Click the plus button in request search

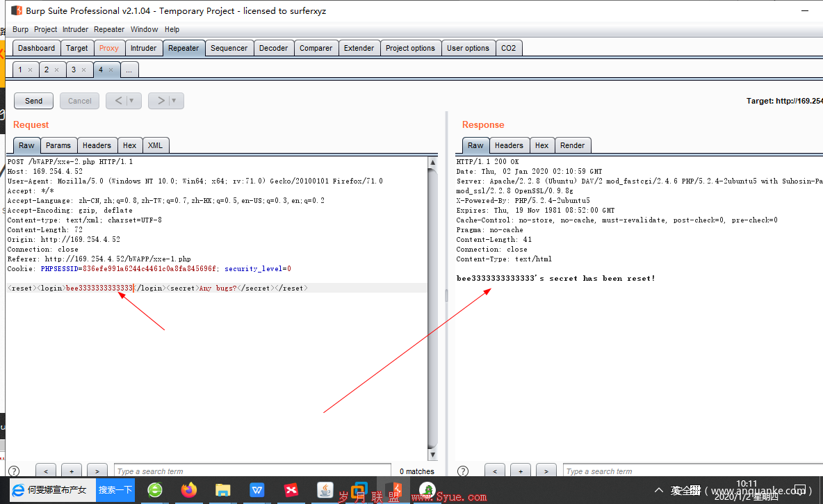[x=72, y=471]
